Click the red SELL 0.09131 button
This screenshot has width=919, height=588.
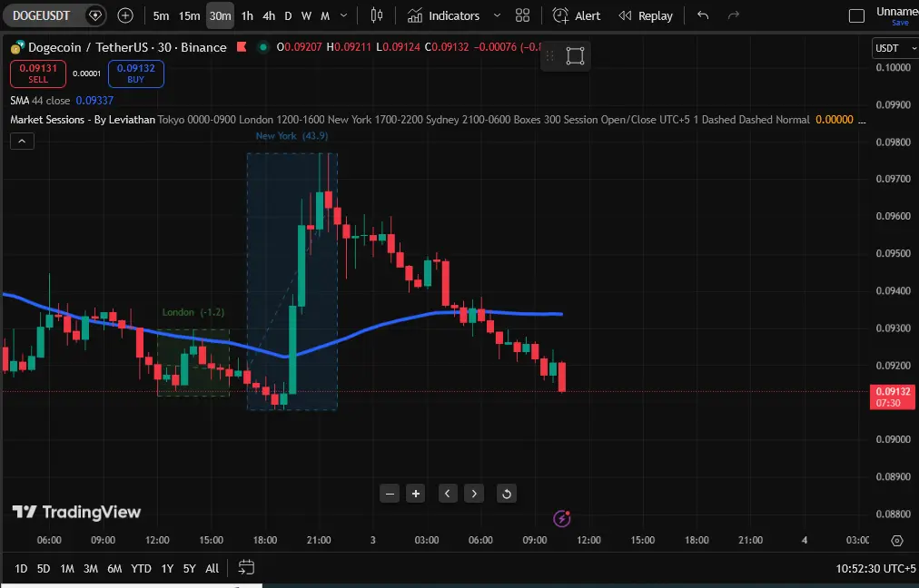pos(38,73)
